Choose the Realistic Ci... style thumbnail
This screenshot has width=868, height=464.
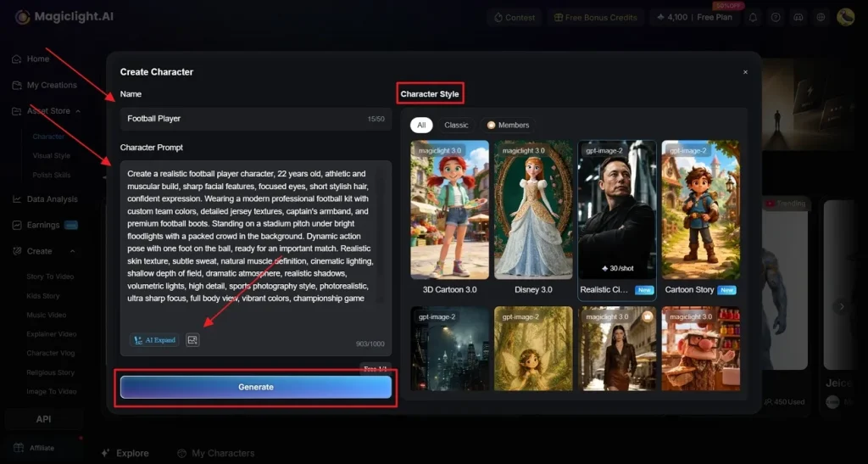pos(617,210)
